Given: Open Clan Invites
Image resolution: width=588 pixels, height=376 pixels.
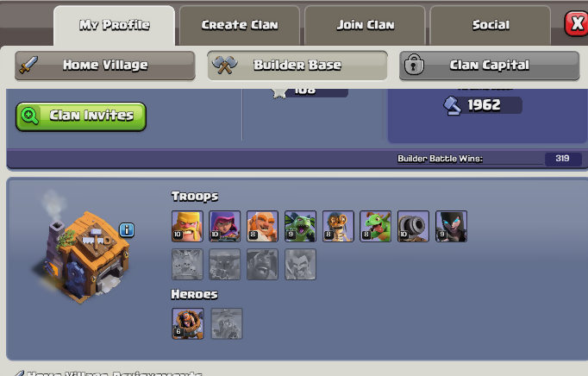Looking at the screenshot, I should [81, 116].
